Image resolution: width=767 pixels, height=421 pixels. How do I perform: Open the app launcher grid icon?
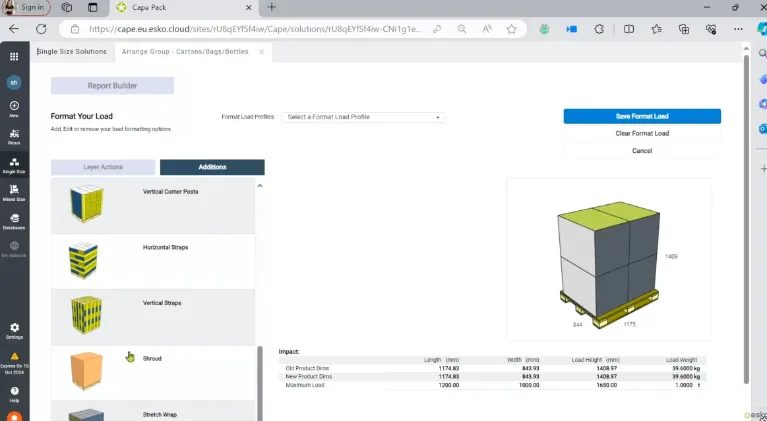tap(14, 56)
